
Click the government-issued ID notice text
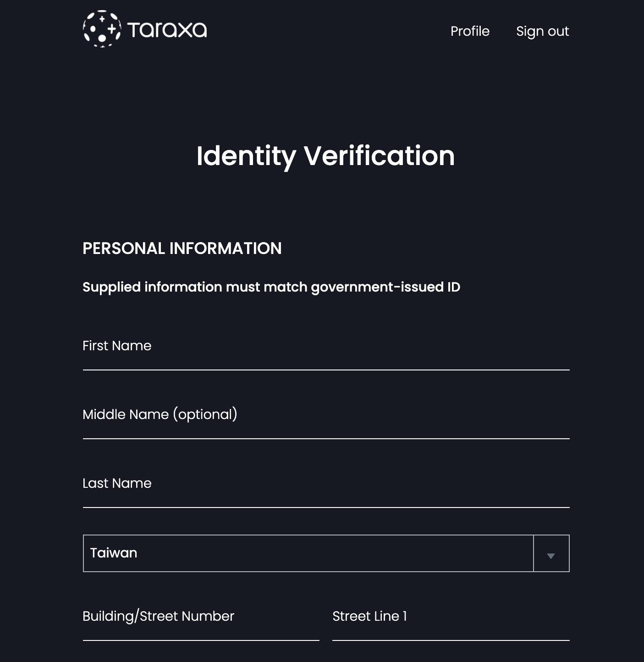point(271,287)
